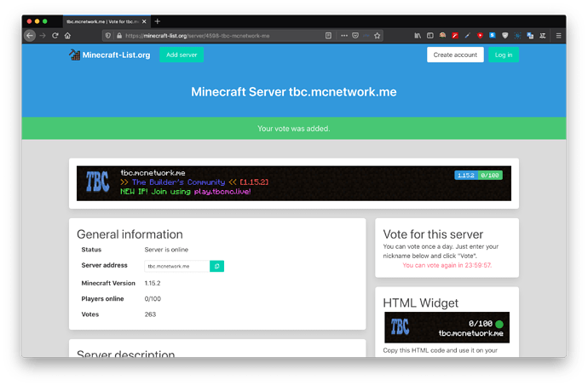Click the red slash extension icon
Screen dimensions: 588x386
coord(455,36)
